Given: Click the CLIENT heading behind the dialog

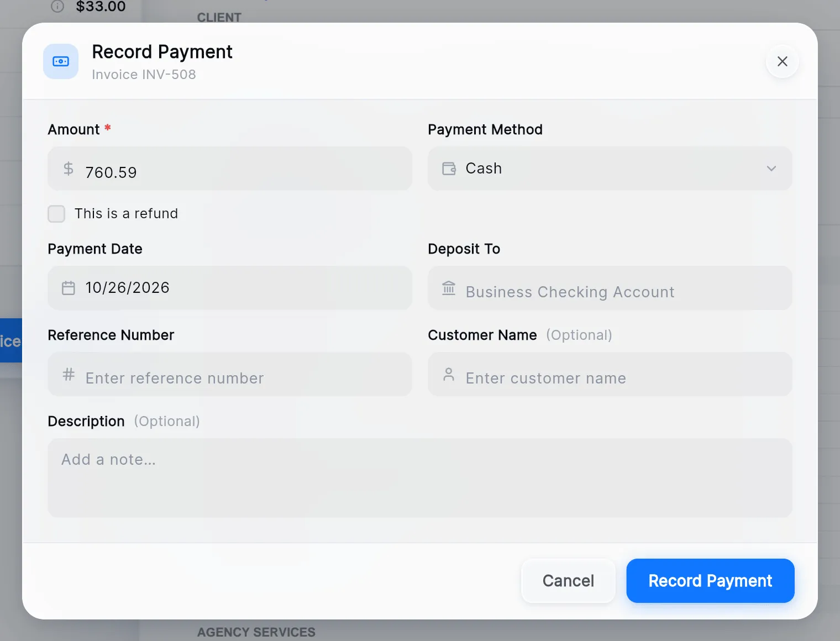Looking at the screenshot, I should point(219,18).
